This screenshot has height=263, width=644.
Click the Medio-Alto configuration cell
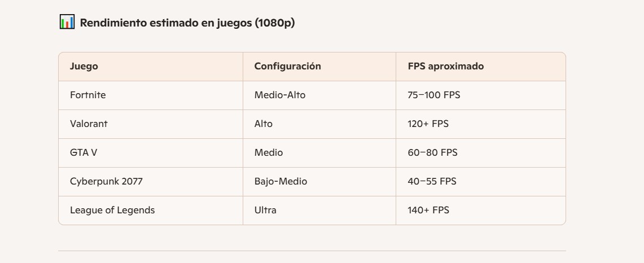[279, 95]
